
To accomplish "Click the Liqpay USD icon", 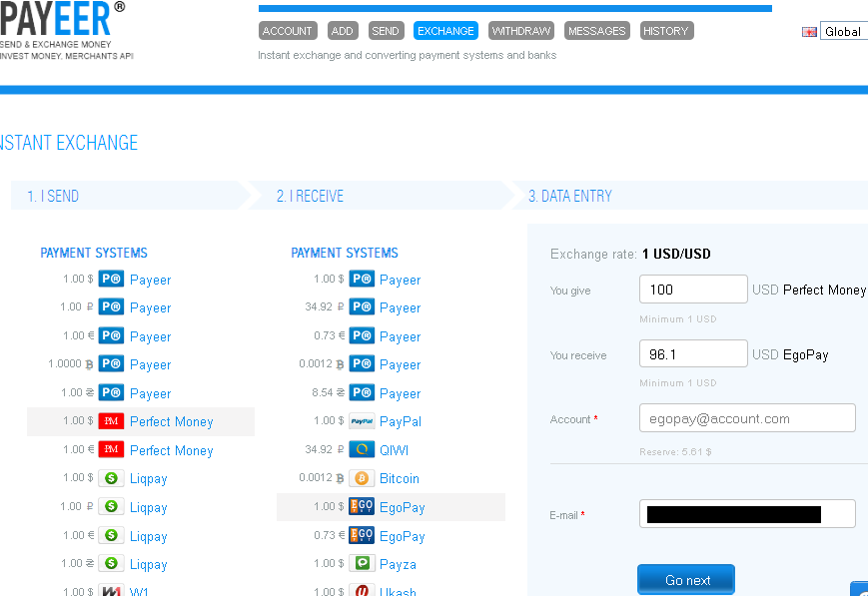I will coord(111,478).
